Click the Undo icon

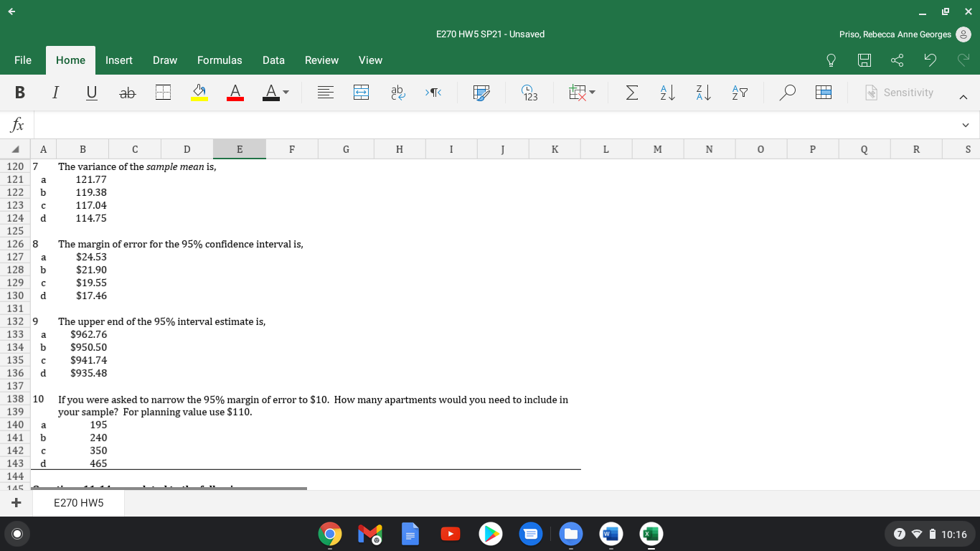(x=930, y=61)
